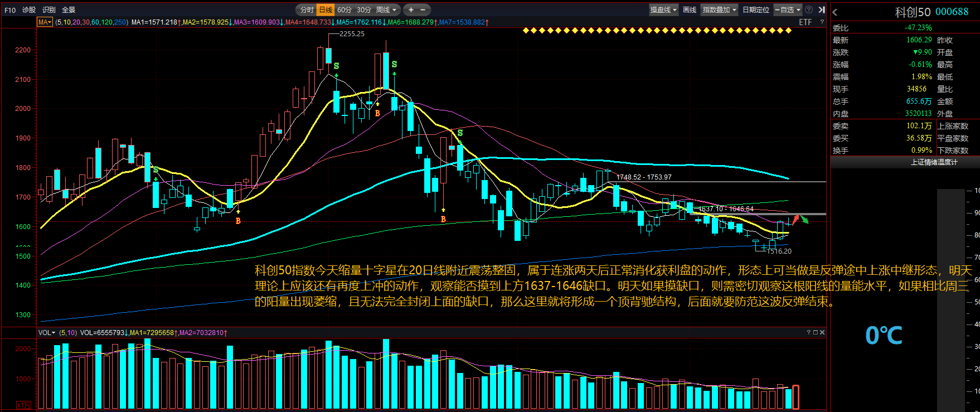Switch chart period to 60分

[345, 10]
